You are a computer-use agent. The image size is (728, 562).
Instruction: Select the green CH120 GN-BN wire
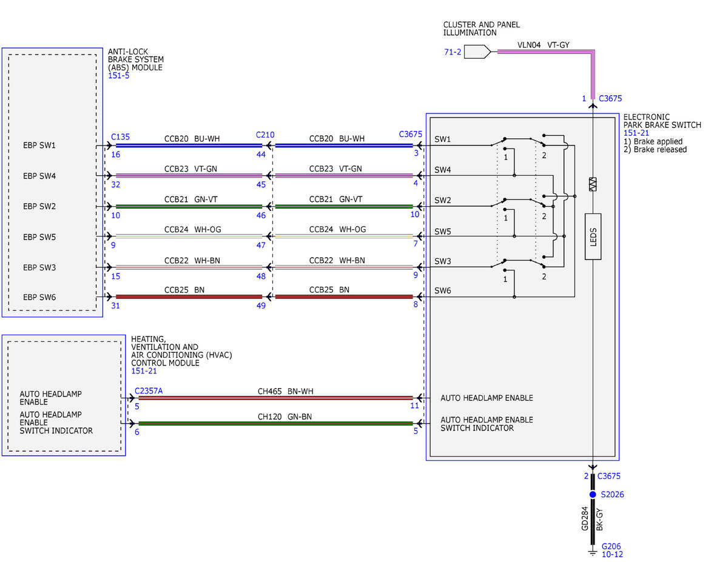pyautogui.click(x=275, y=423)
